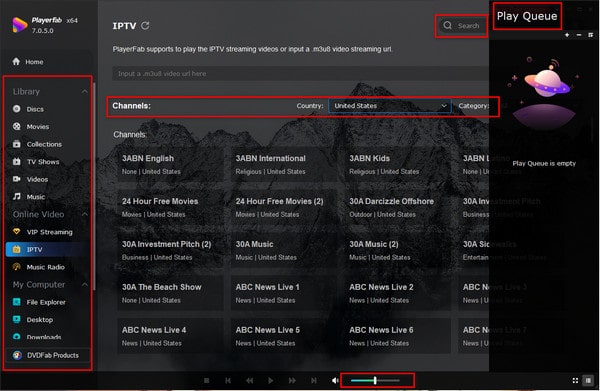Open the Country dropdown showing United States
600x391 pixels.
(x=390, y=106)
